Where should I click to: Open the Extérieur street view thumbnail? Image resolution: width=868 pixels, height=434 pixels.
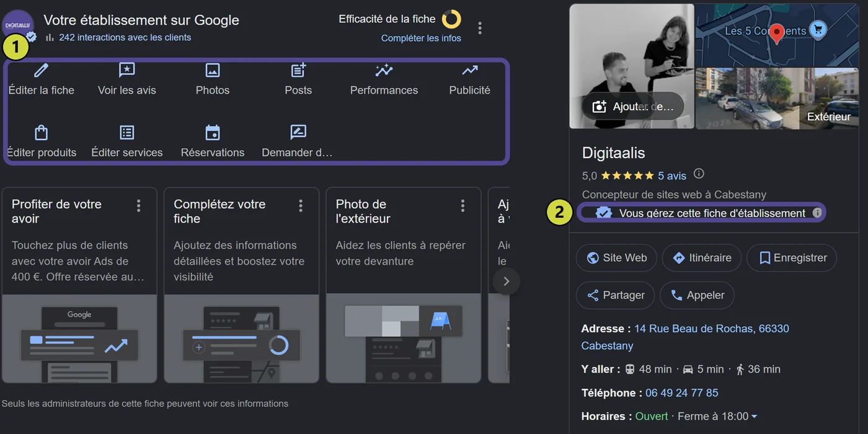tap(777, 99)
